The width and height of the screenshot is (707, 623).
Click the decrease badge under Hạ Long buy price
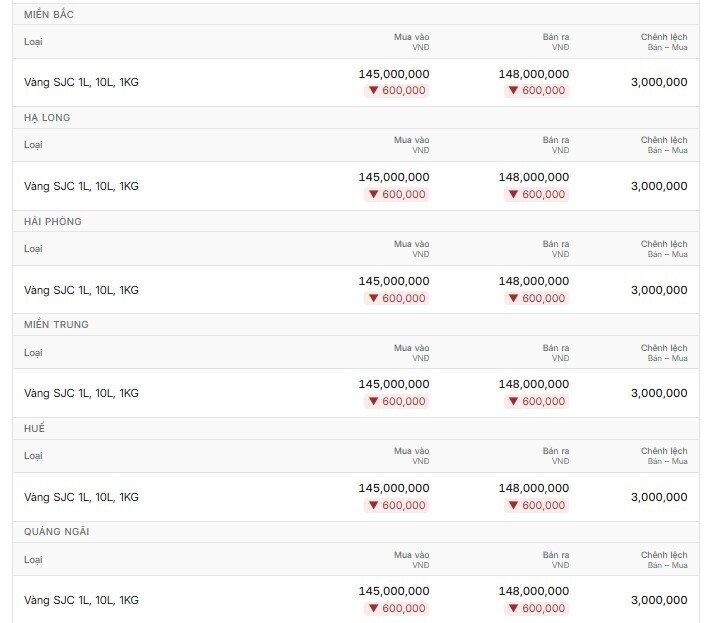pos(396,194)
